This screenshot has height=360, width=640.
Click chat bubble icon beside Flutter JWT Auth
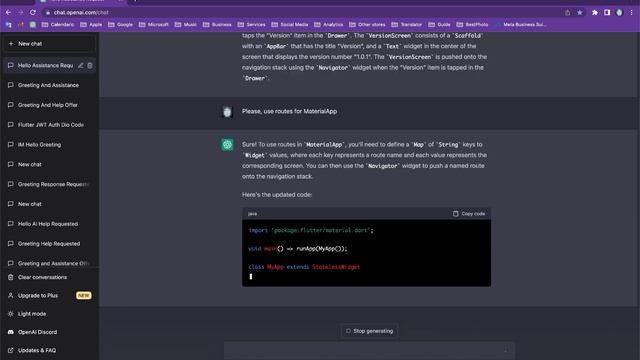pos(11,125)
